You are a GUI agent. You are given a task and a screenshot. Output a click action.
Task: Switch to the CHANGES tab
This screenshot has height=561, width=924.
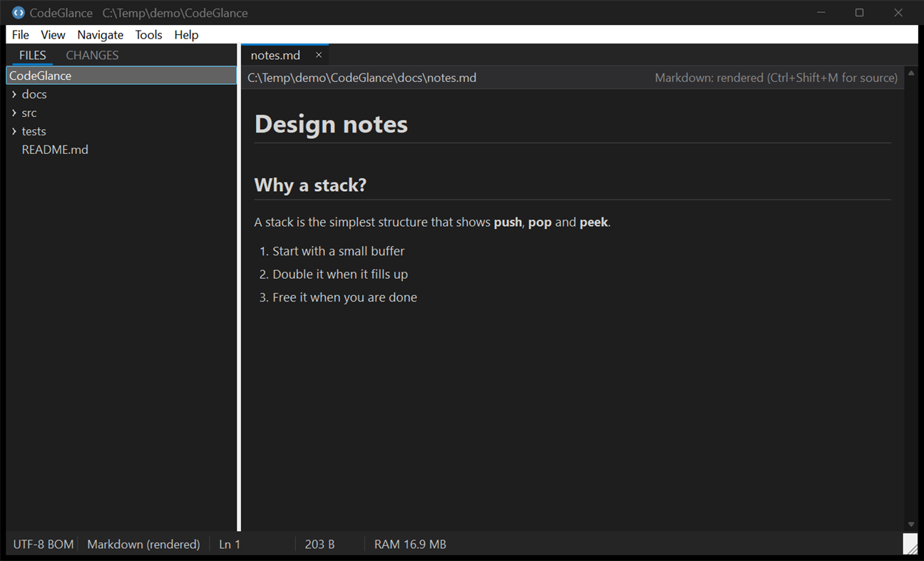[x=92, y=55]
